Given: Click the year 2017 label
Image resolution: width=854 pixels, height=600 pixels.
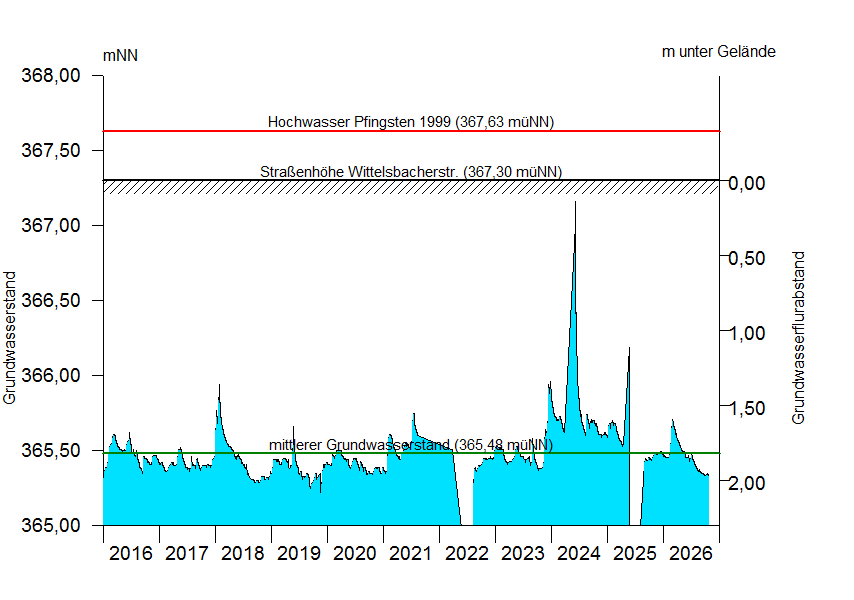Looking at the screenshot, I should (187, 554).
